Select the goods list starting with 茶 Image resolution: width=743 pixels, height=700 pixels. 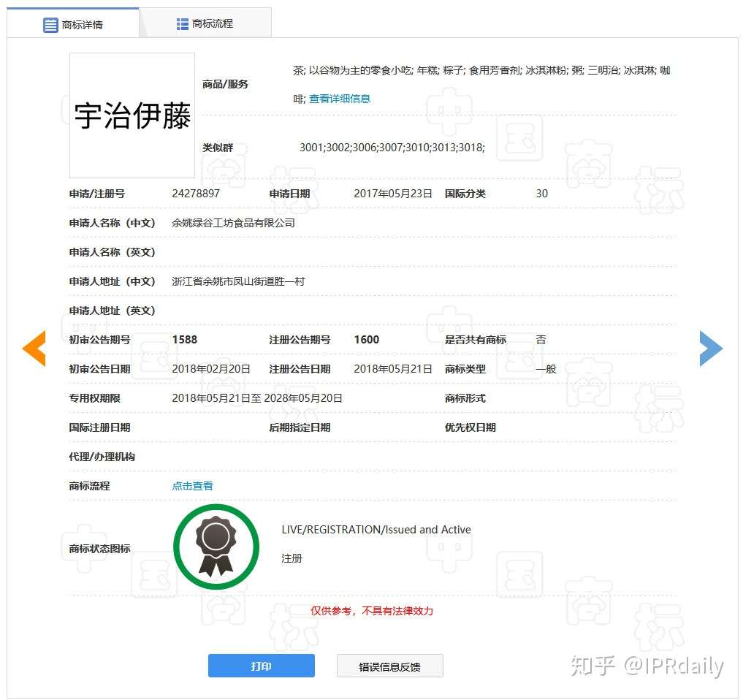point(481,84)
